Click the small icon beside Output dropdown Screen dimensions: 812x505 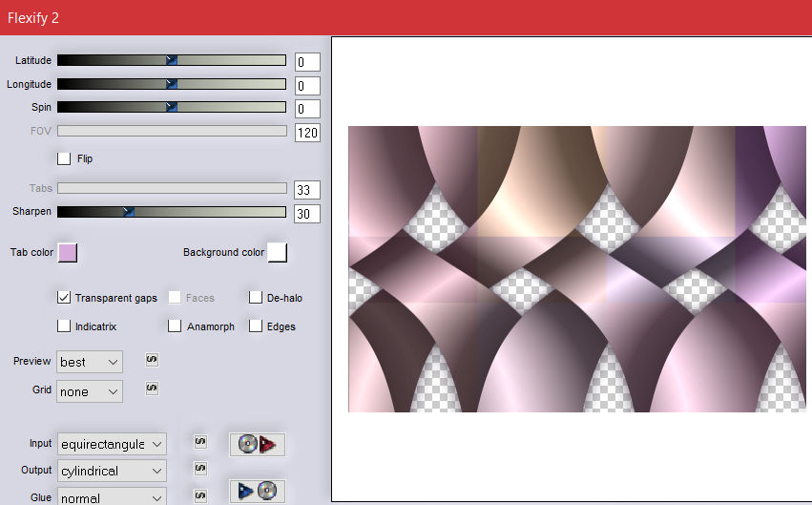(x=200, y=469)
